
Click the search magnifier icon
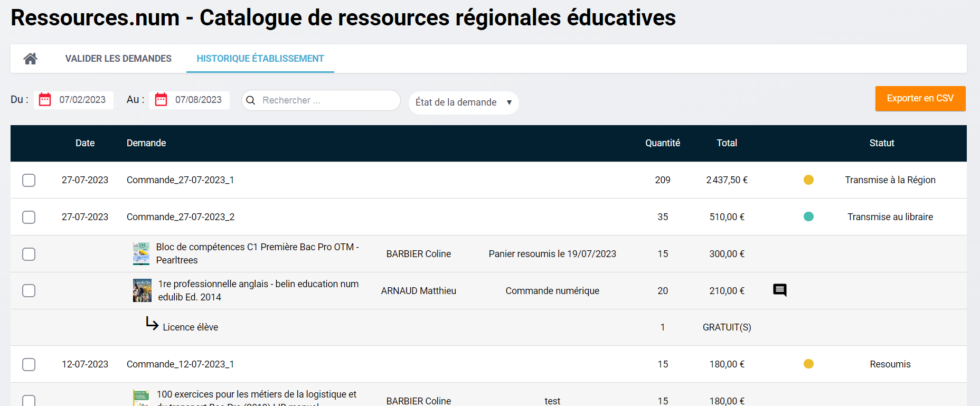tap(251, 100)
